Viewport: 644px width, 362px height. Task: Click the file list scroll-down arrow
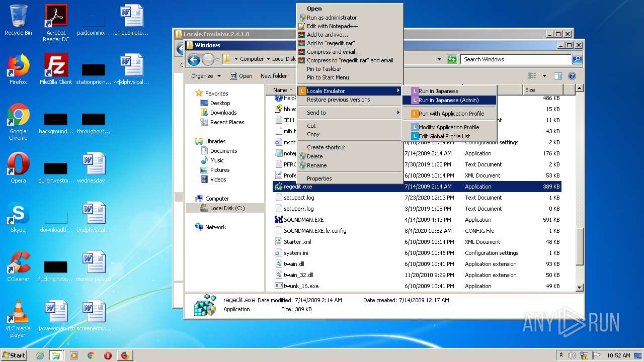coord(579,287)
